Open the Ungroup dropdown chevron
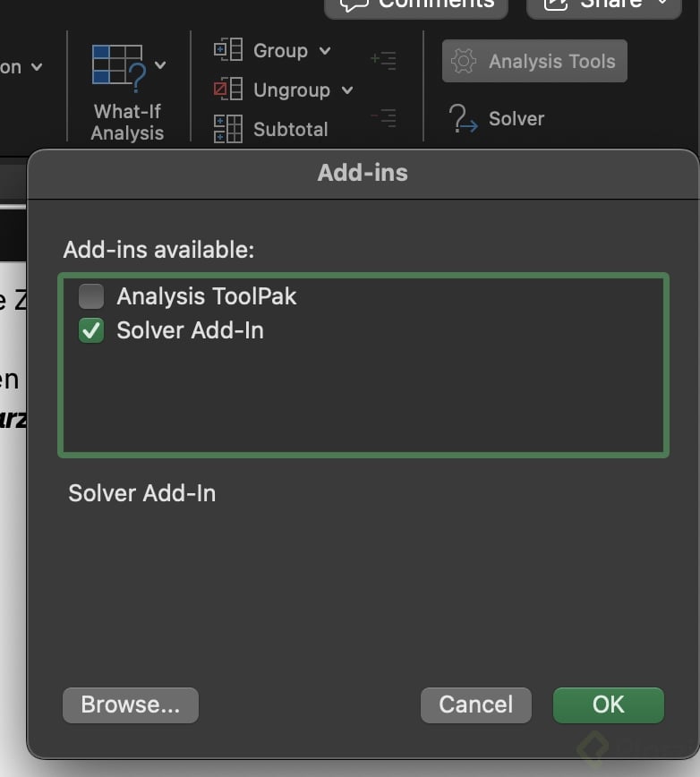Screen dimensions: 700x777 347,90
